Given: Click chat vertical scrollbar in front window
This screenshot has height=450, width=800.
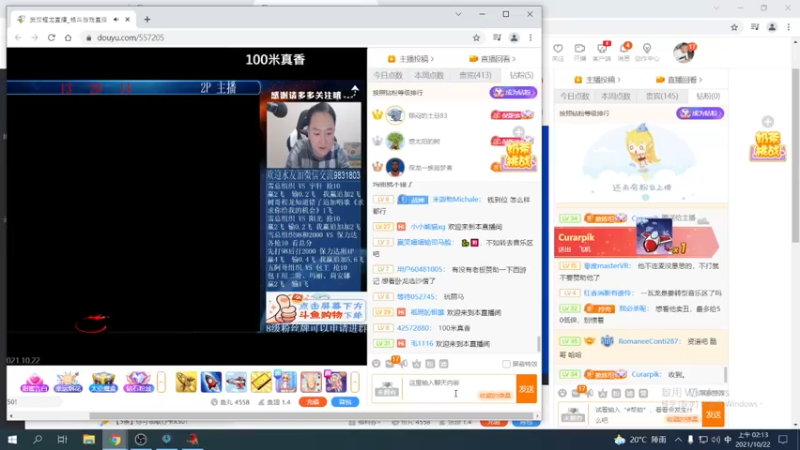Looking at the screenshot, I should coord(538,343).
